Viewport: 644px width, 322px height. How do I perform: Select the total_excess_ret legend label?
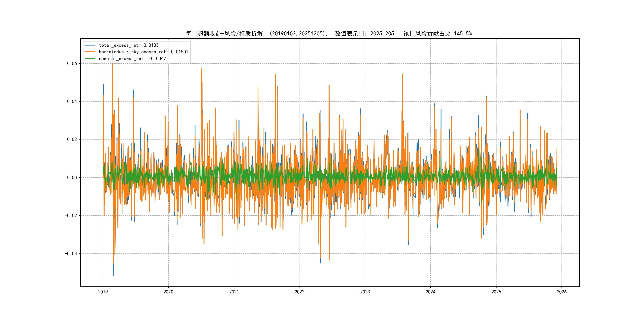click(x=130, y=45)
